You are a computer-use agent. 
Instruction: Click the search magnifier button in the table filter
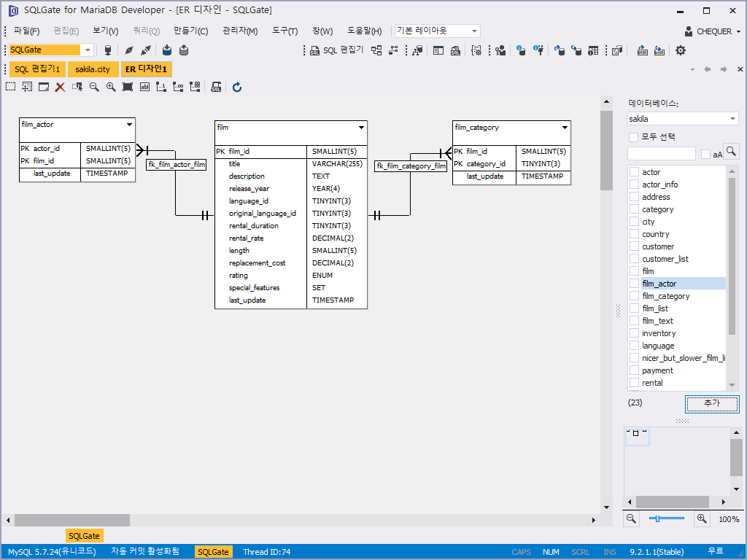(x=731, y=152)
